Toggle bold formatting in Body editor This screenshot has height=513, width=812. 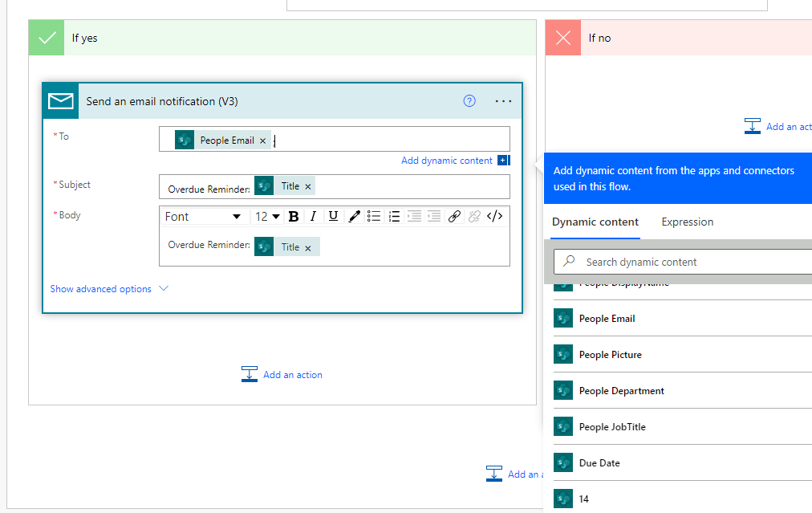coord(294,217)
